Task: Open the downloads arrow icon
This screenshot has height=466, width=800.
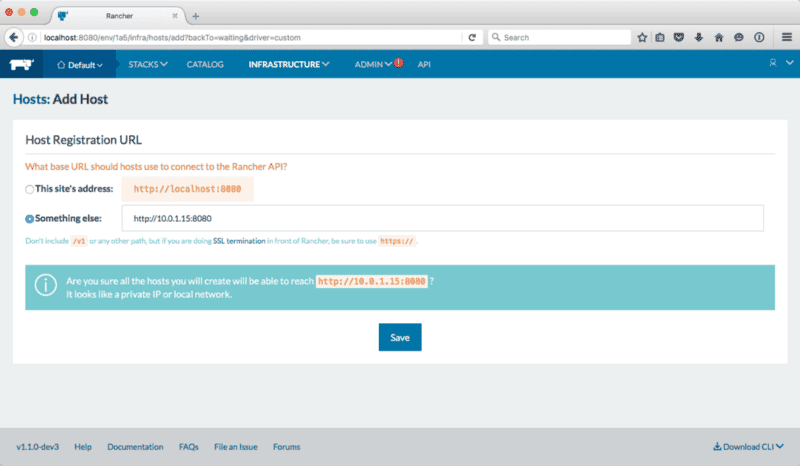Action: pos(699,37)
